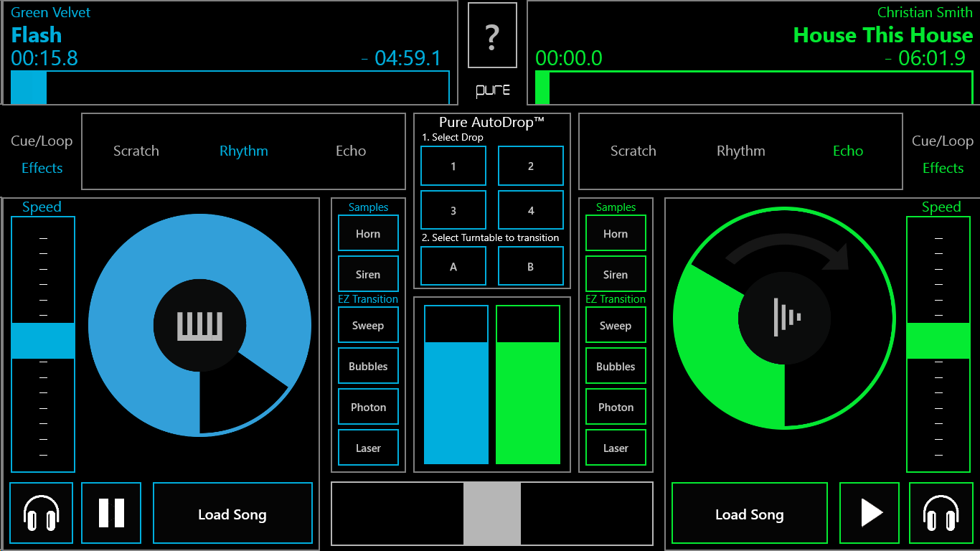980x551 pixels.
Task: Trigger green Bubbles EZ transition
Action: (616, 366)
